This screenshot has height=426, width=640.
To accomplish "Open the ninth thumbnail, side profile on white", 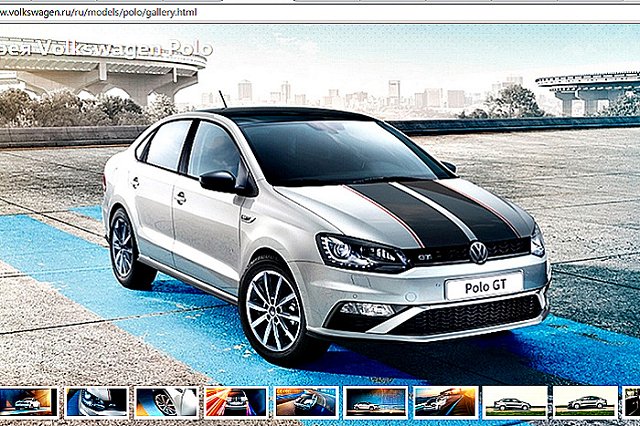I will click(x=584, y=402).
